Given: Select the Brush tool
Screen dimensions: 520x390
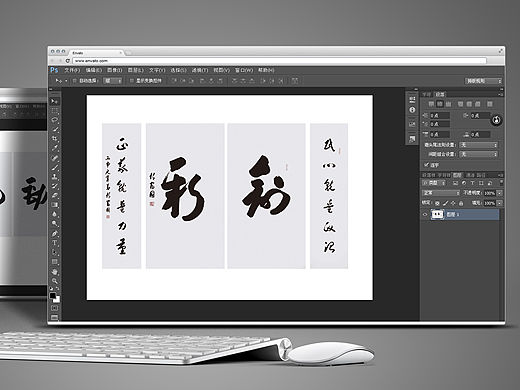Looking at the screenshot, I should [54, 168].
